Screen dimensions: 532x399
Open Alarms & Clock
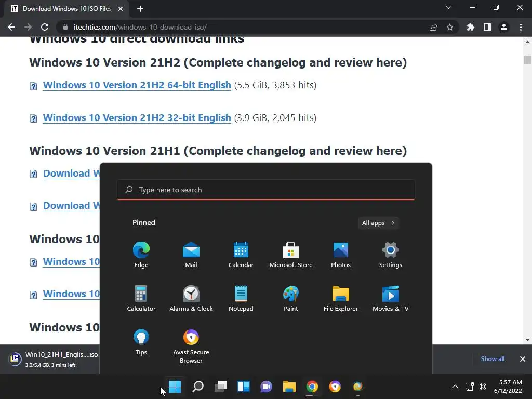coord(191,299)
